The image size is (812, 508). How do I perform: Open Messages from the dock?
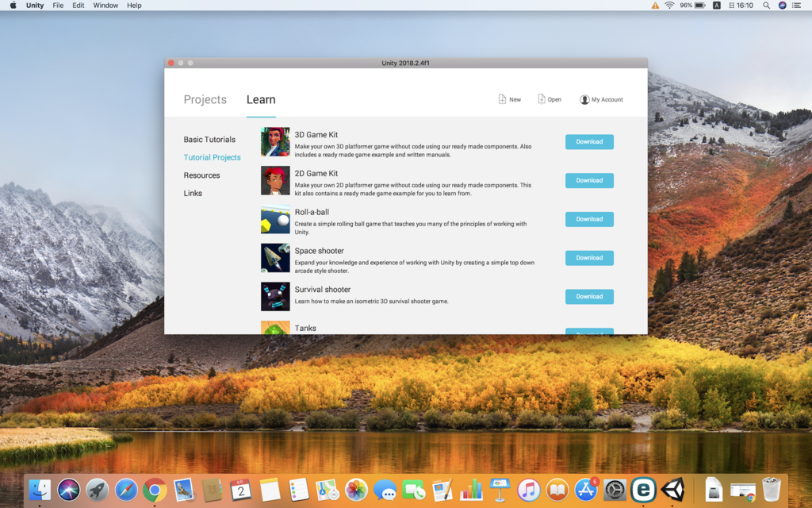[x=385, y=490]
